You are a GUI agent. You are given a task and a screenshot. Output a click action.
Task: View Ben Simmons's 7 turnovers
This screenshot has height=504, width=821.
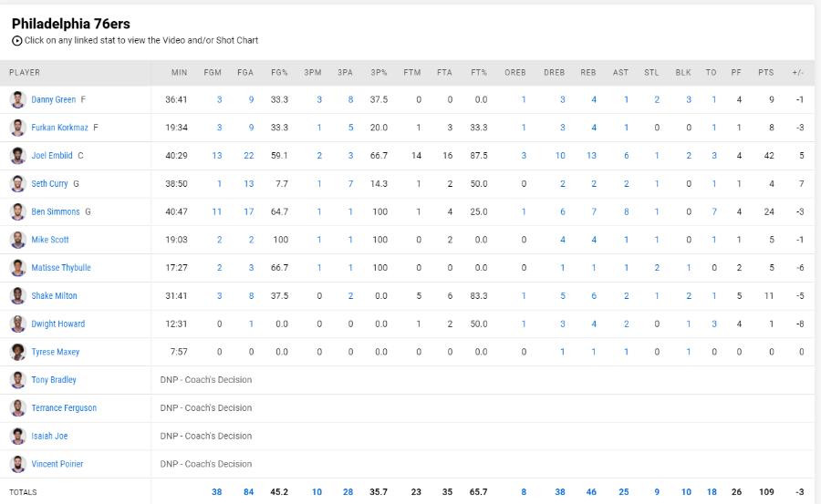(714, 211)
